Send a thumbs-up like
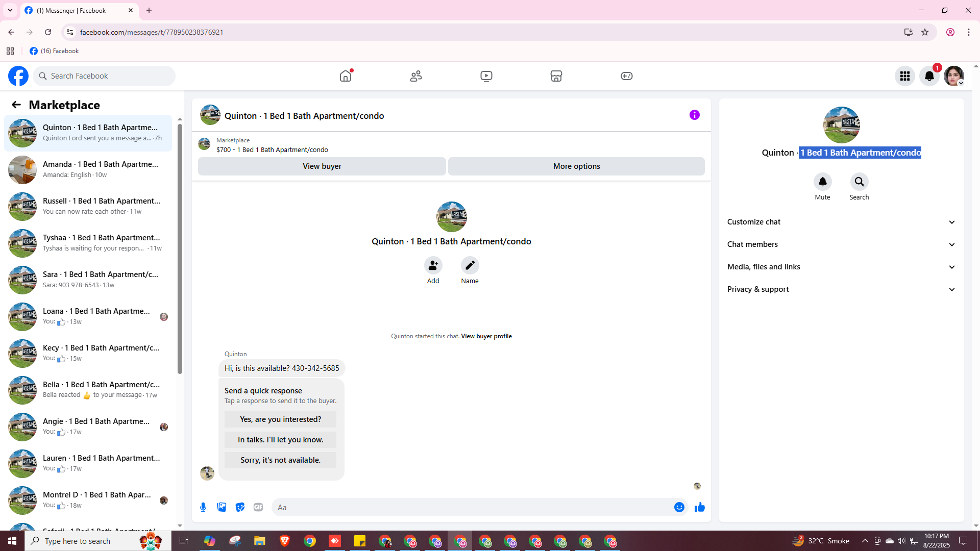Viewport: 980px width, 551px height. pos(700,507)
